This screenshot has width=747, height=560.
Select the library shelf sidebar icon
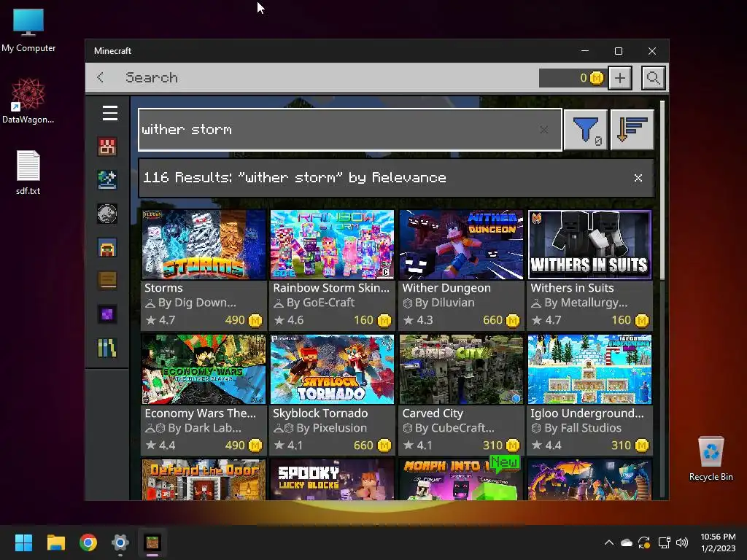click(x=107, y=348)
